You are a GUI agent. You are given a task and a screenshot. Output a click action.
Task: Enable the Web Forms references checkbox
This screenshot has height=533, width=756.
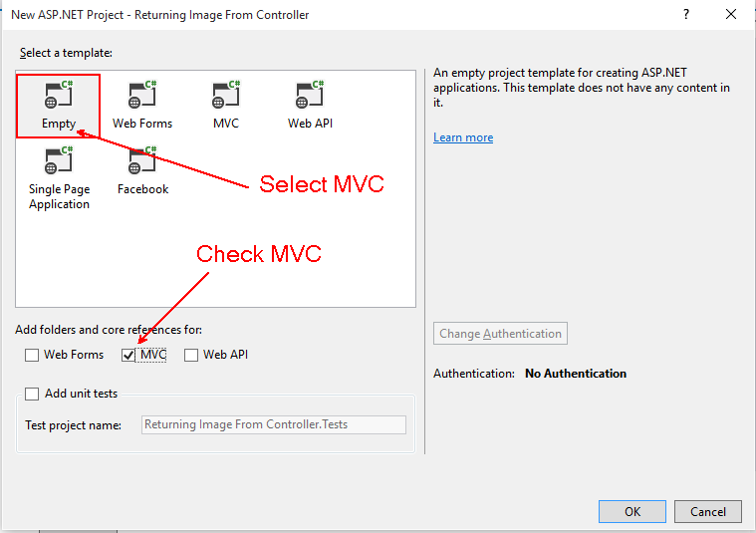coord(32,355)
